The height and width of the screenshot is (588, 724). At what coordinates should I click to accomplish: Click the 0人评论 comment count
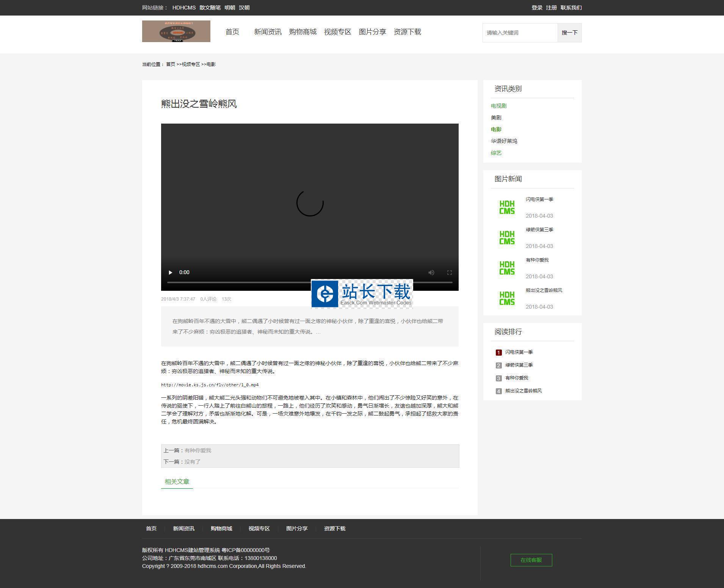click(x=208, y=299)
